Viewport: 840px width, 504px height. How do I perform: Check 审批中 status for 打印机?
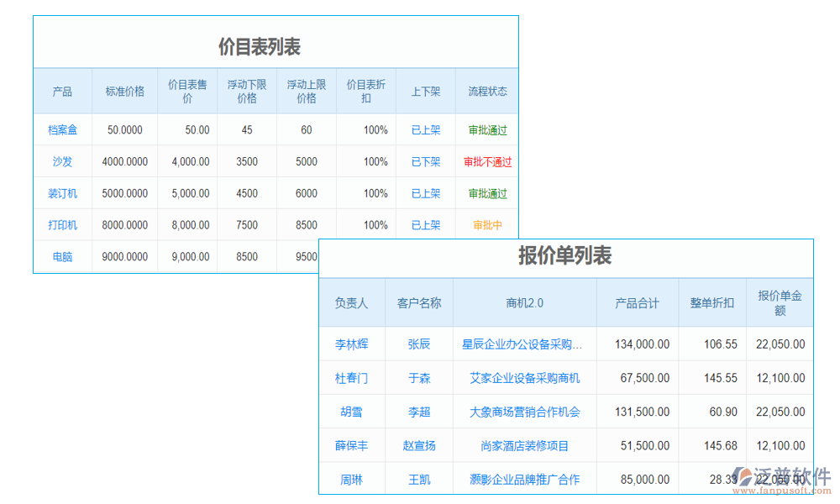[486, 225]
